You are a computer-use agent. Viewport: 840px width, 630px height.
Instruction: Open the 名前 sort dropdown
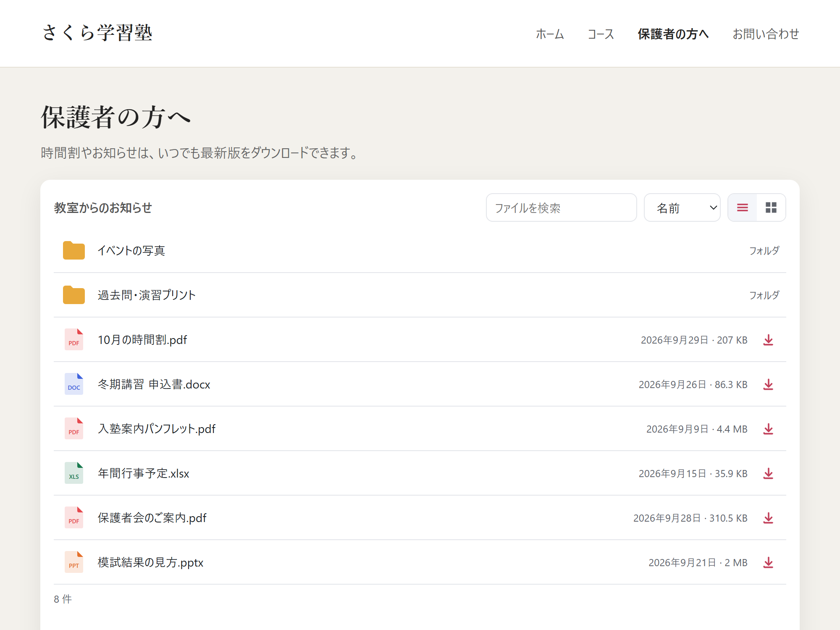tap(682, 207)
